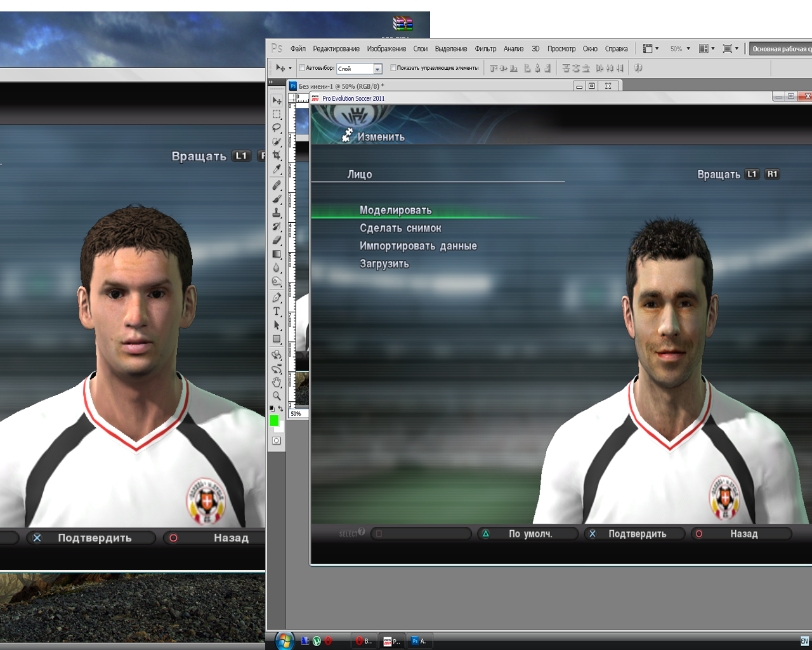The image size is (812, 650).
Task: Open the Справка menu
Action: click(x=617, y=49)
